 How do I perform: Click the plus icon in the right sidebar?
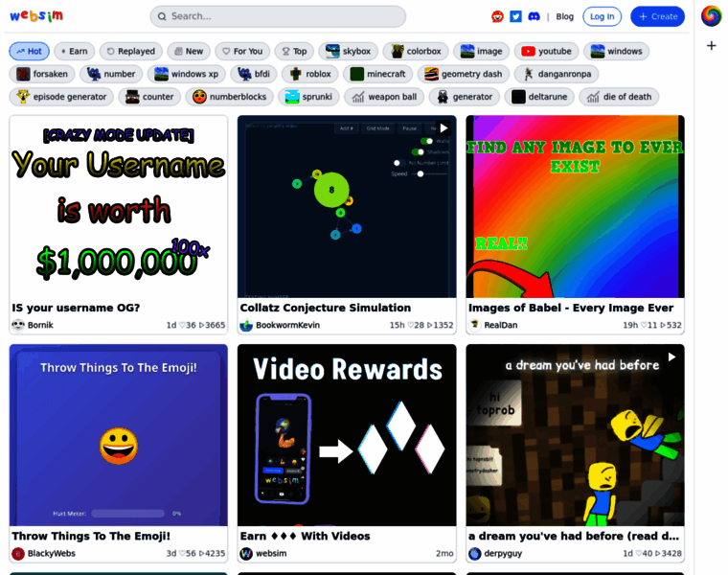tap(711, 45)
